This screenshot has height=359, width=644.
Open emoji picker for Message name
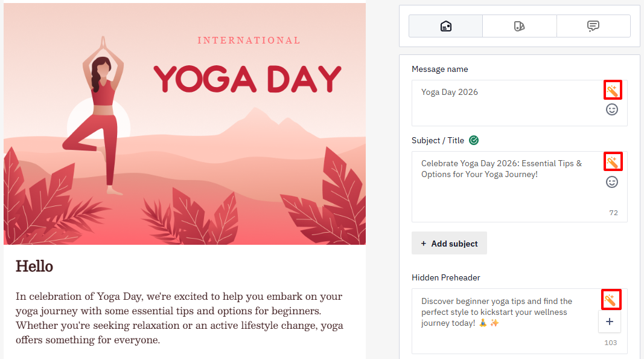click(x=612, y=109)
